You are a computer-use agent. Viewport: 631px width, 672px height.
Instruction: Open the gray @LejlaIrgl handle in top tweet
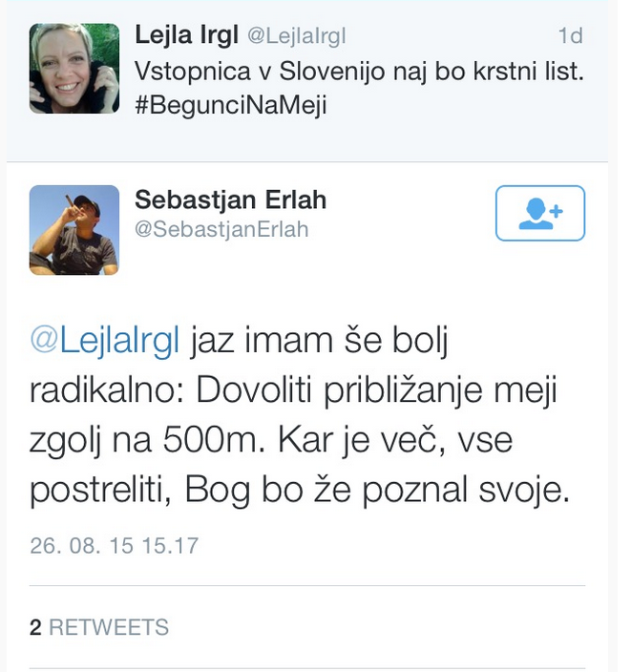296,37
